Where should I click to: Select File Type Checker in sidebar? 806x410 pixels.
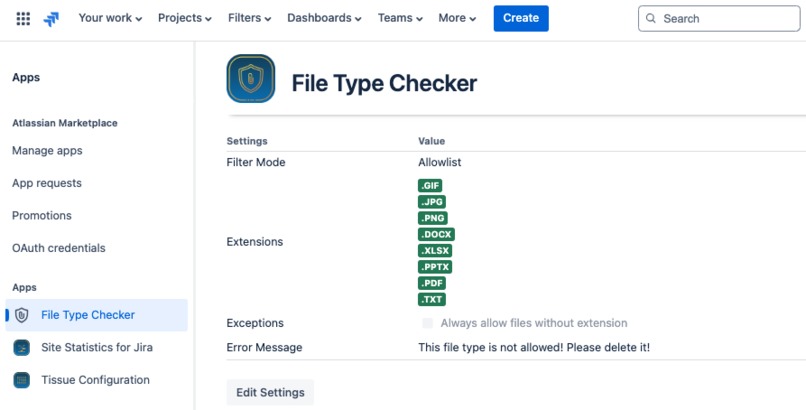[97, 315]
